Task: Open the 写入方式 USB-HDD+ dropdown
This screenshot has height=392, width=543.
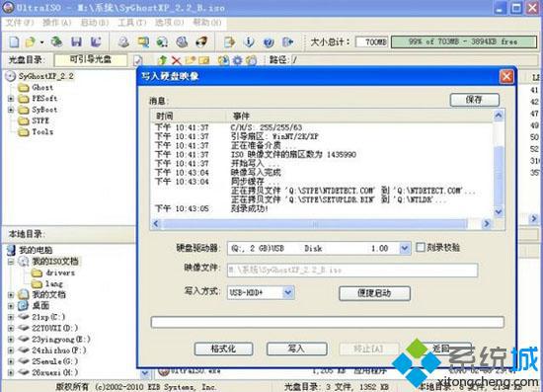Action: 288,292
